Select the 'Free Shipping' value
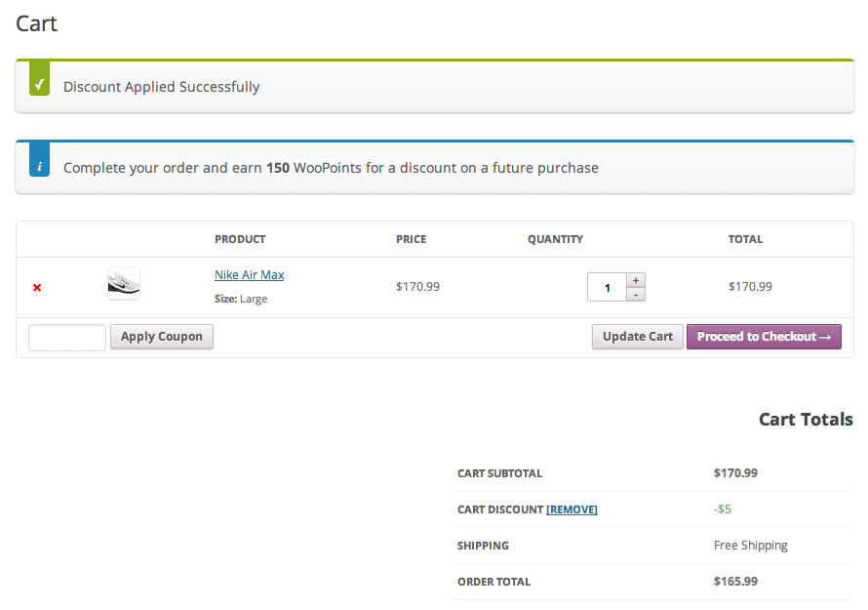 tap(751, 546)
